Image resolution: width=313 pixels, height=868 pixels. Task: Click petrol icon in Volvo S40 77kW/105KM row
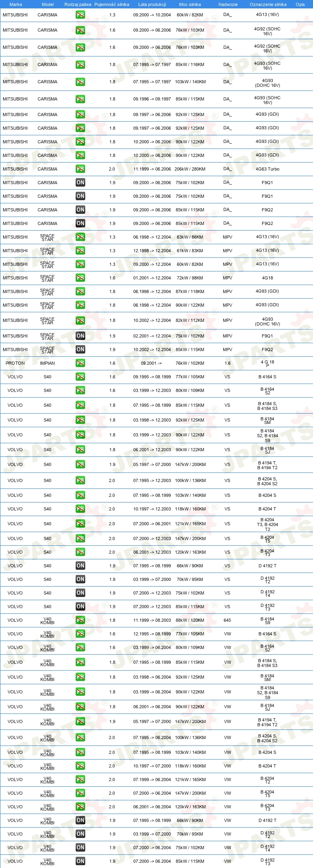click(x=80, y=377)
